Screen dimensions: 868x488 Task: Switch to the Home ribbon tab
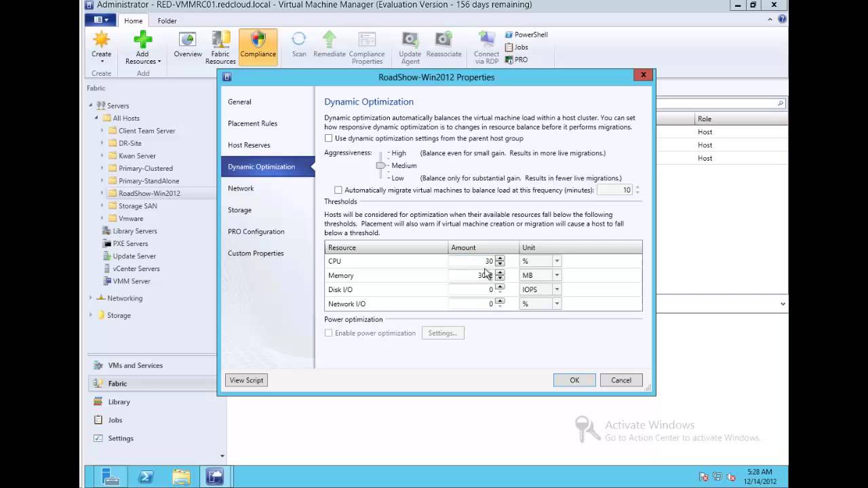(134, 21)
